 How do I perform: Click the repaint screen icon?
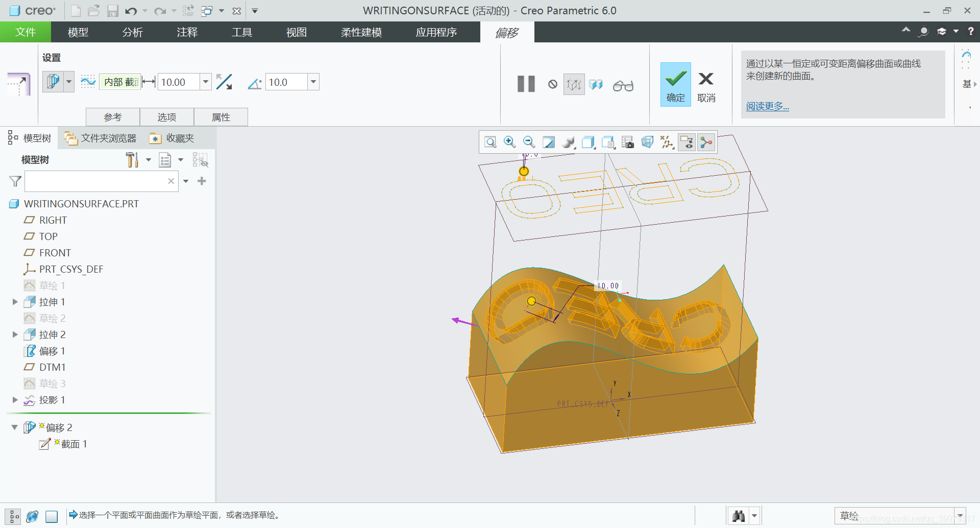point(549,142)
